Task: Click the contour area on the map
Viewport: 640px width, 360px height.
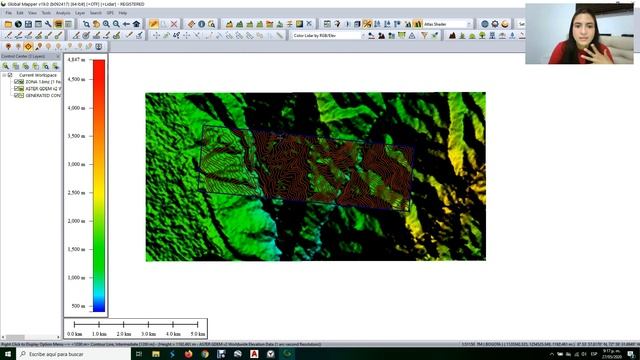Action: click(x=306, y=167)
